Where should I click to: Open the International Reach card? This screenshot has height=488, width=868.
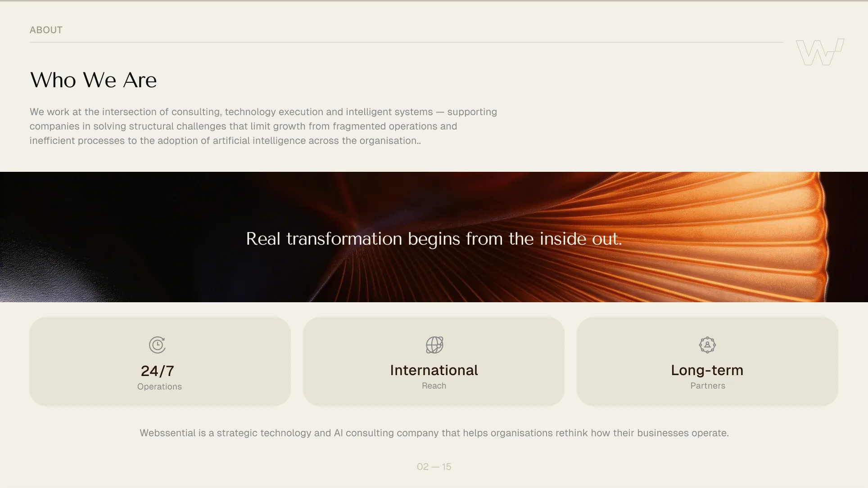click(434, 362)
